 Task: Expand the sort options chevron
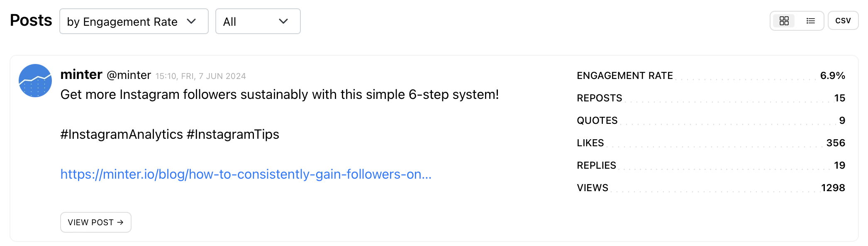click(x=192, y=21)
